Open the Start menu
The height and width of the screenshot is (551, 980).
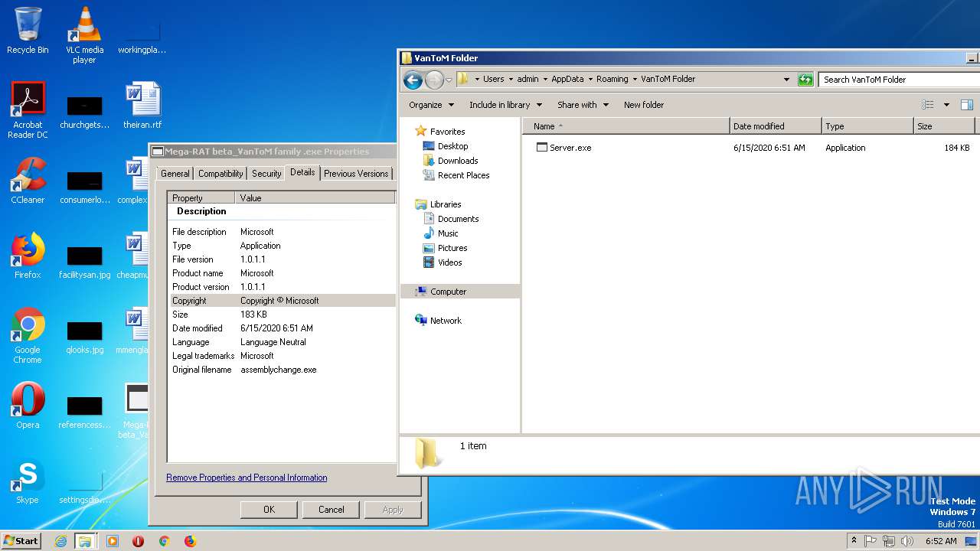tap(21, 541)
